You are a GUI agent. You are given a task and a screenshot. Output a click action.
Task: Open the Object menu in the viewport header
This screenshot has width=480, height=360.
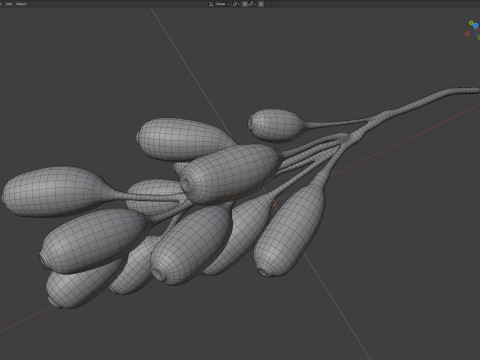21,4
